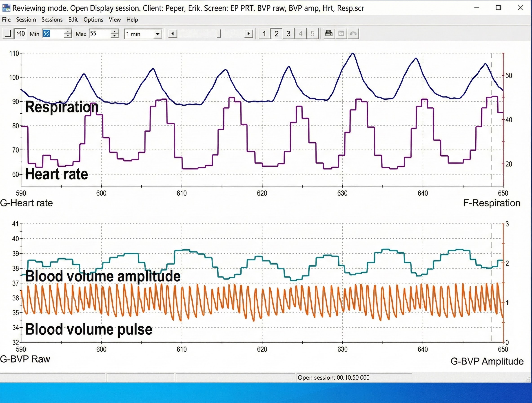Open the Help menu
The image size is (532, 403).
pos(132,20)
